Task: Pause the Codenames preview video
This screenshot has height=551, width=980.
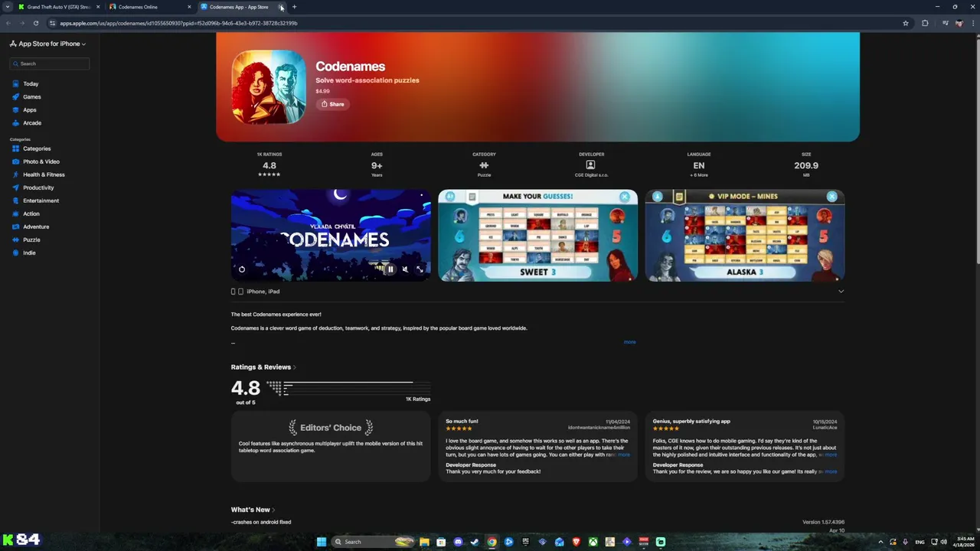Action: click(390, 269)
